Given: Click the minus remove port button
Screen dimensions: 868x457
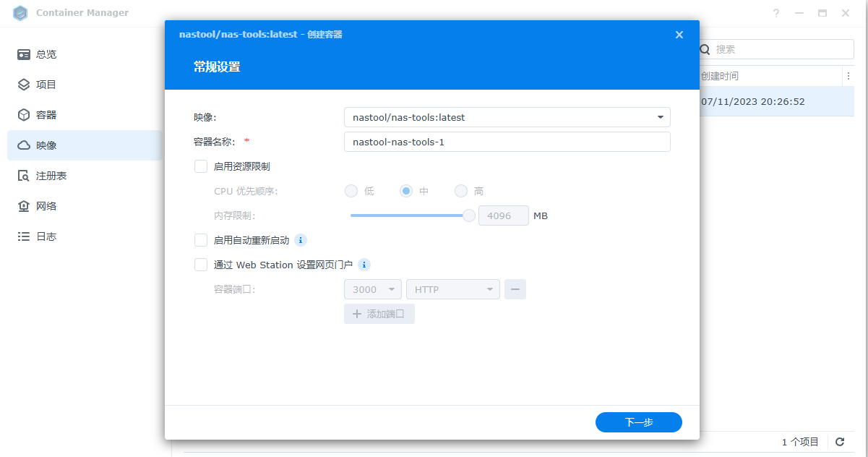Looking at the screenshot, I should (x=515, y=289).
